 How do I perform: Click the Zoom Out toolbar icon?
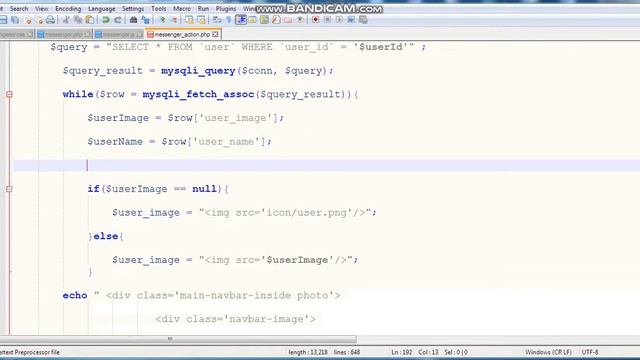pos(174,20)
